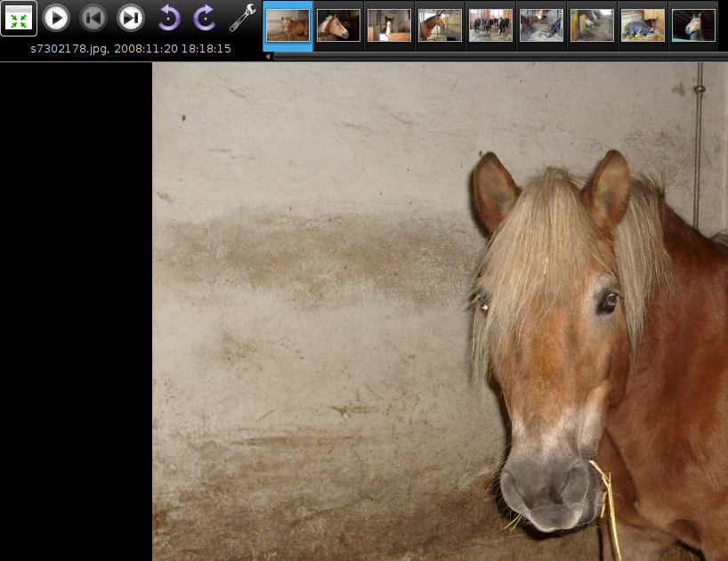Open the seventh thumbnail of the stable
The image size is (728, 561).
tap(592, 26)
